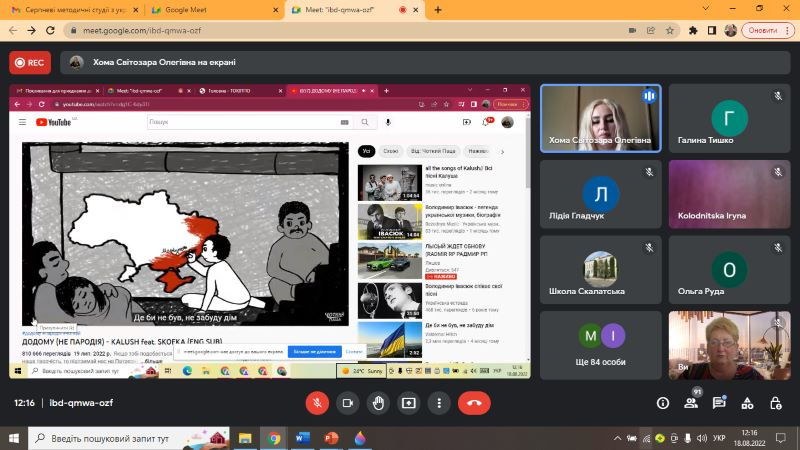Open YouTube hamburger menu in shared screen
This screenshot has height=450, width=800.
(22, 122)
